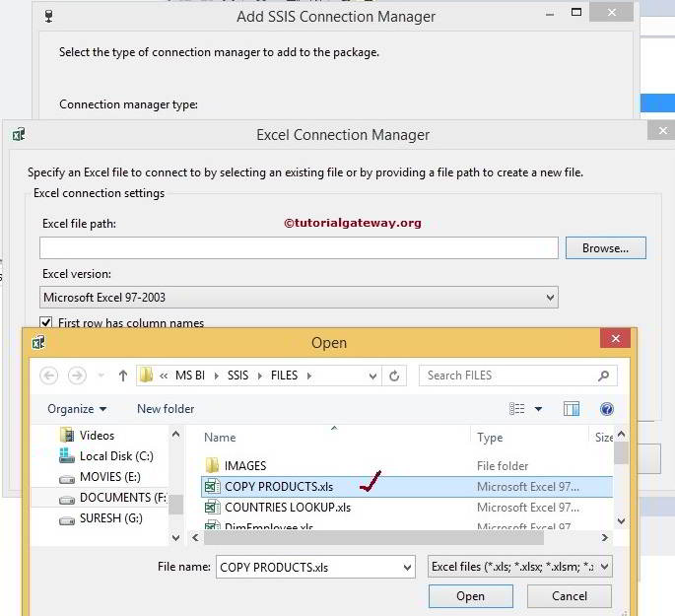
Task: Expand the chevron after FILES in breadcrumb
Action: tap(309, 376)
